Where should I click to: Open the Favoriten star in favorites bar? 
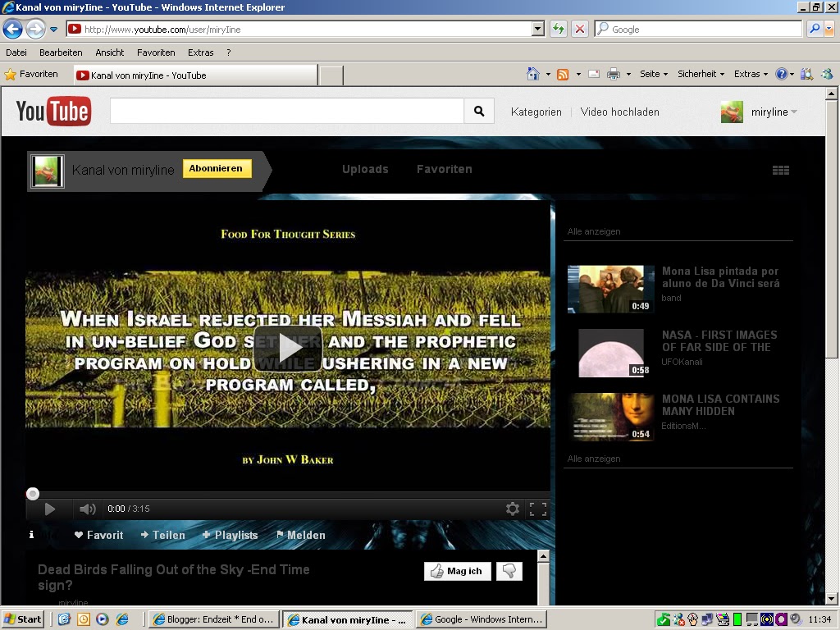pos(31,75)
